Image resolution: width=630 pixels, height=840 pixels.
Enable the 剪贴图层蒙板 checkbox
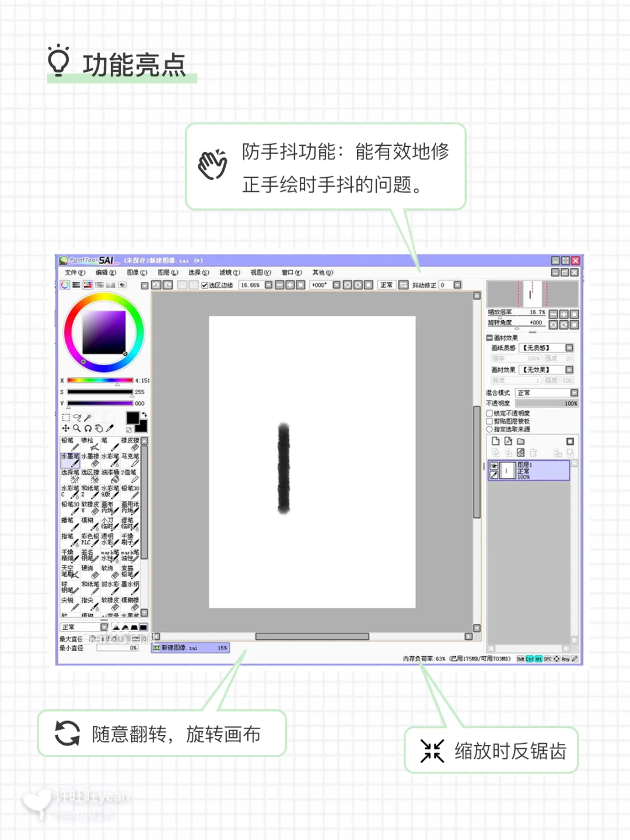pyautogui.click(x=489, y=421)
